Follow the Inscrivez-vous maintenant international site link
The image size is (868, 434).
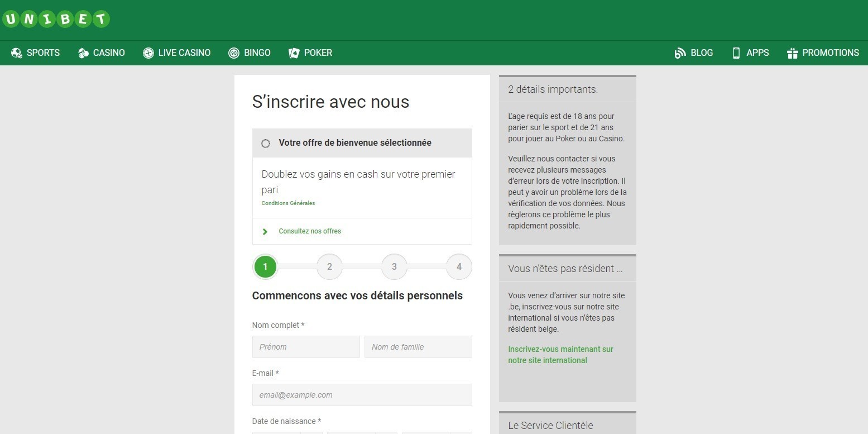click(x=560, y=355)
